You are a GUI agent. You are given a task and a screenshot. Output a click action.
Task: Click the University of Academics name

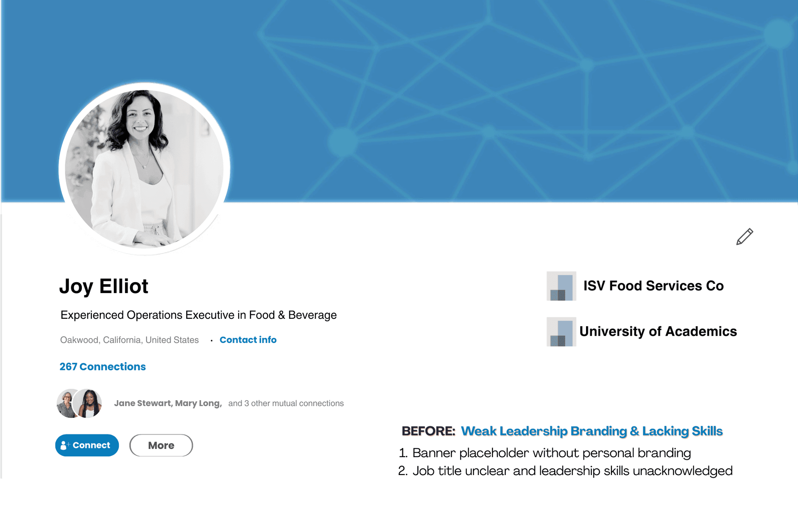coord(658,331)
